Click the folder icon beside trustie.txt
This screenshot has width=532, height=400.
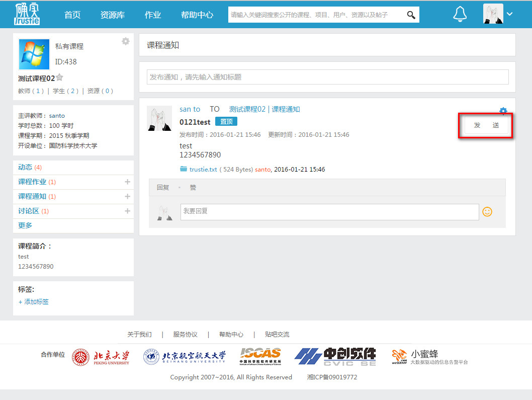click(x=184, y=169)
